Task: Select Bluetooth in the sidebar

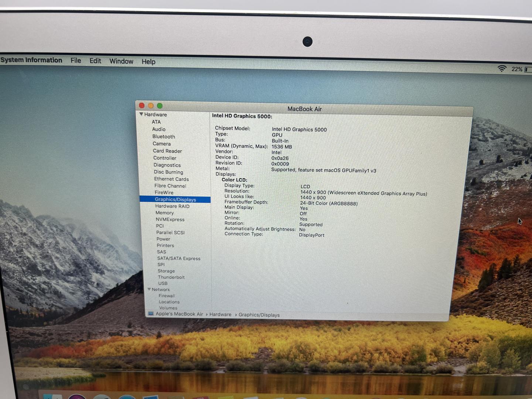Action: click(x=164, y=137)
